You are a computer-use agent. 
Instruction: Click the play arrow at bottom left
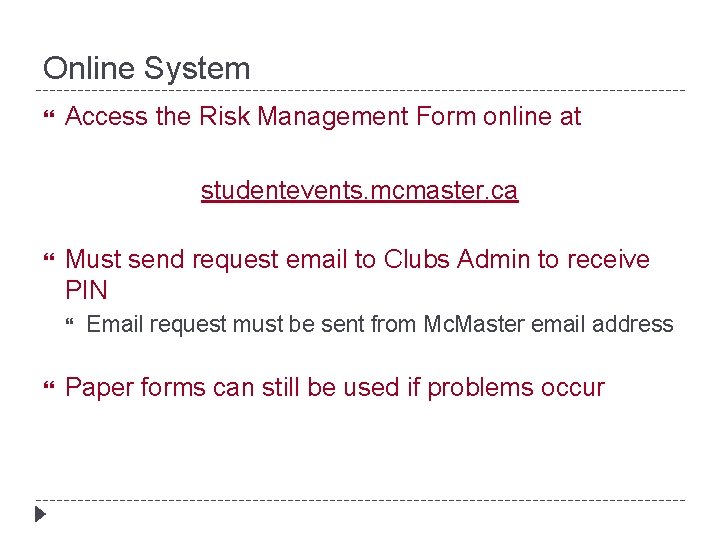40,514
